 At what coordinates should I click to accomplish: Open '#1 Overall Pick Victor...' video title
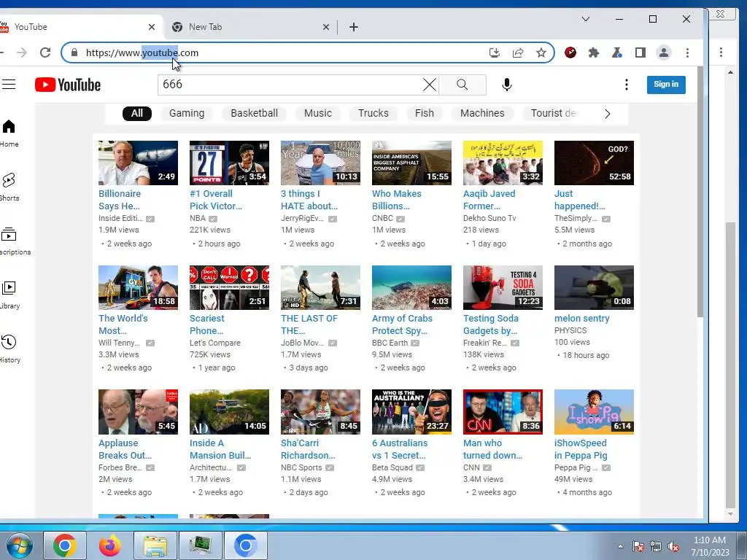[216, 200]
